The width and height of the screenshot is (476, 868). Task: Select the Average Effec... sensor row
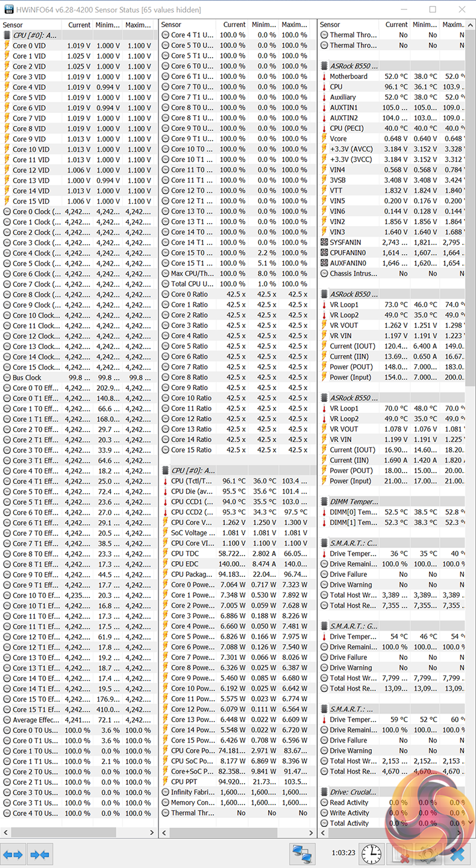pyautogui.click(x=79, y=720)
